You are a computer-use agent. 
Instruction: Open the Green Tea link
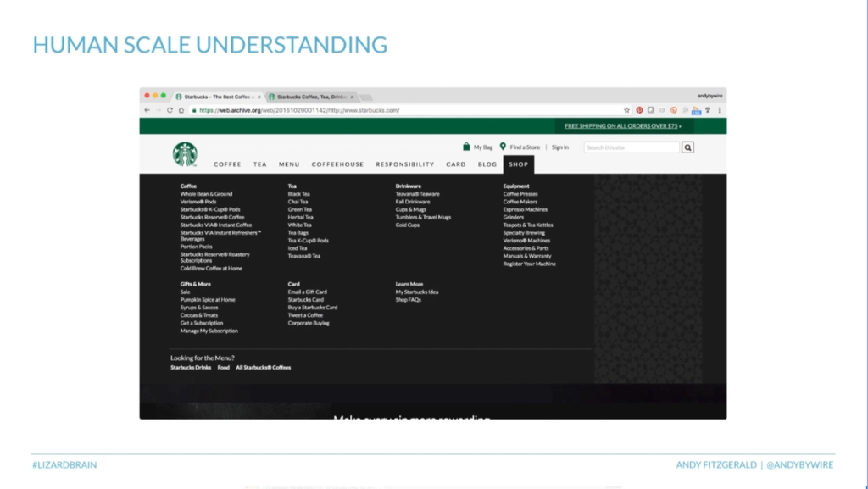click(299, 209)
